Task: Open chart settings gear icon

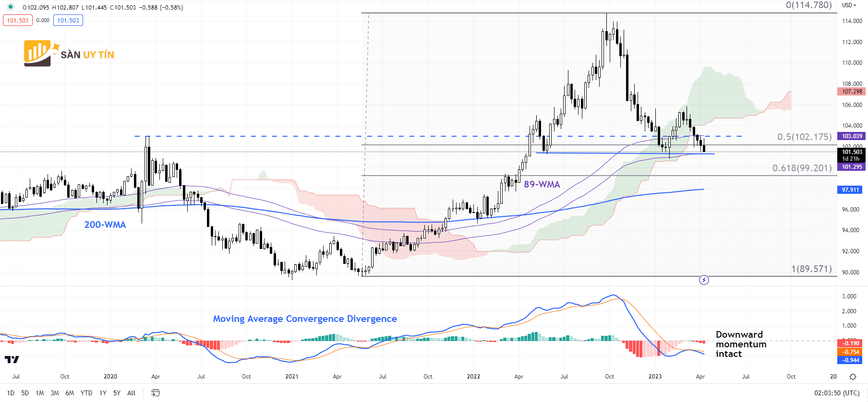Action: (853, 377)
